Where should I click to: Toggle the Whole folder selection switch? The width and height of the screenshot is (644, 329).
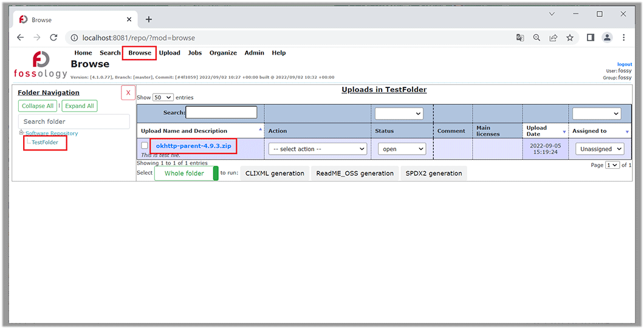[187, 174]
